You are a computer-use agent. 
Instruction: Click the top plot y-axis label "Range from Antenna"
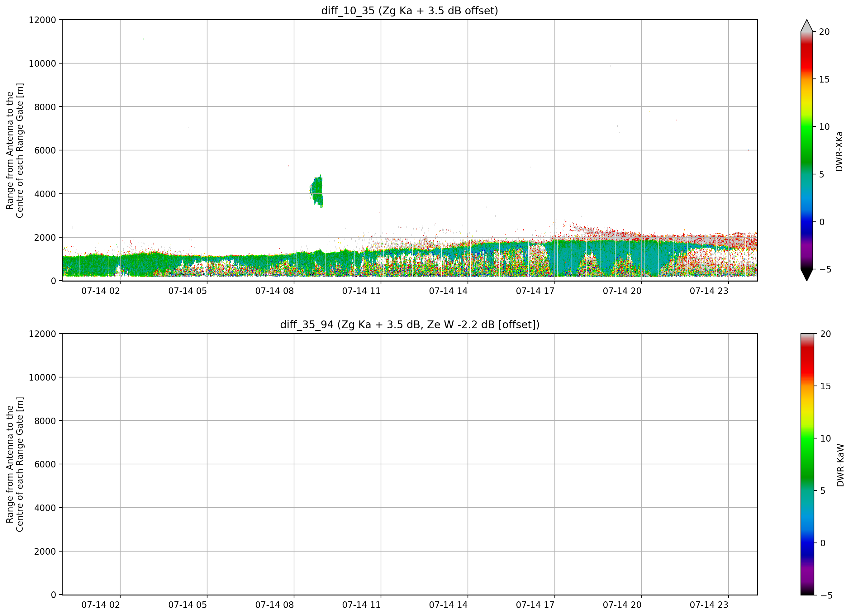tap(15, 150)
